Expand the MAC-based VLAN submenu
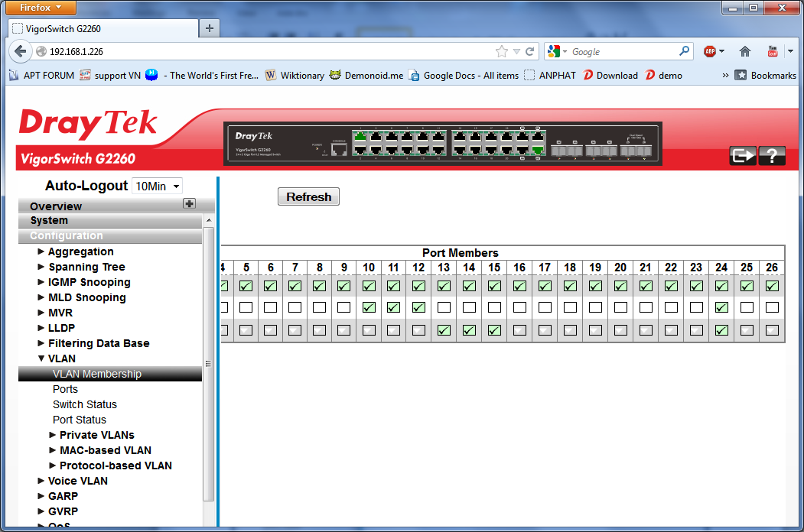The width and height of the screenshot is (804, 532). tap(100, 450)
